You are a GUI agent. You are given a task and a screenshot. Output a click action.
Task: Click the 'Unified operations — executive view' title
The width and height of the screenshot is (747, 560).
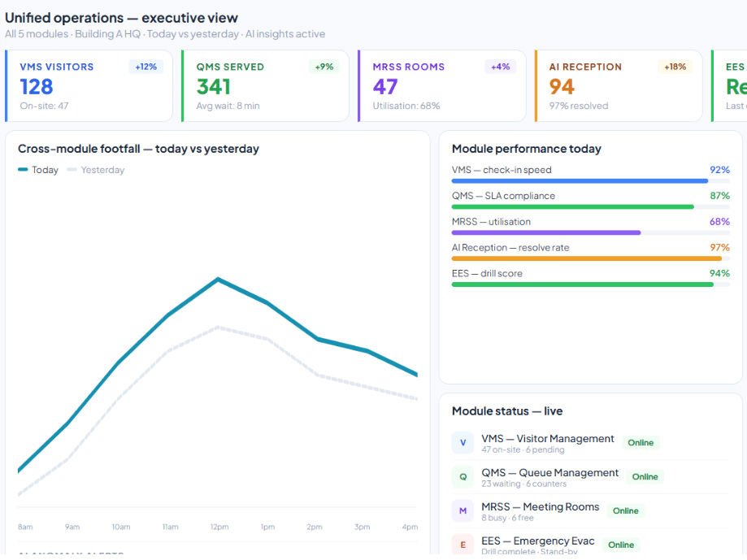[121, 18]
